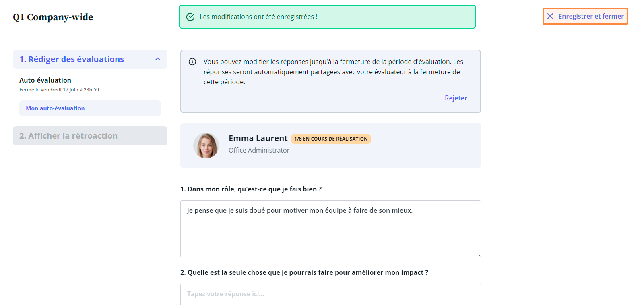This screenshot has height=305, width=644.
Task: Click the green checkmark icon in the saved notification
Action: tap(191, 17)
